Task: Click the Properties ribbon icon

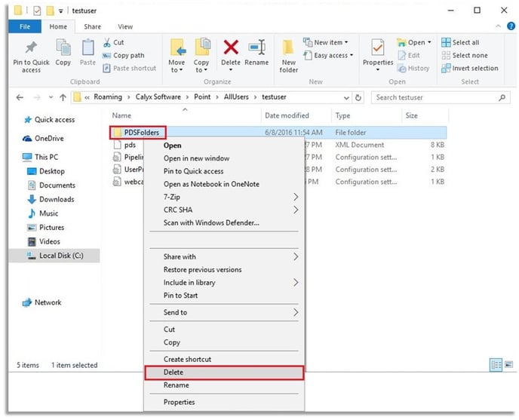Action: pyautogui.click(x=378, y=48)
